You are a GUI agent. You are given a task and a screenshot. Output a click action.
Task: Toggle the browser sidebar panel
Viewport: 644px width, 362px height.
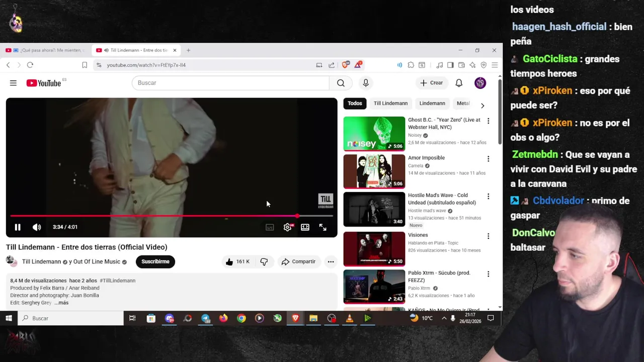pos(450,65)
